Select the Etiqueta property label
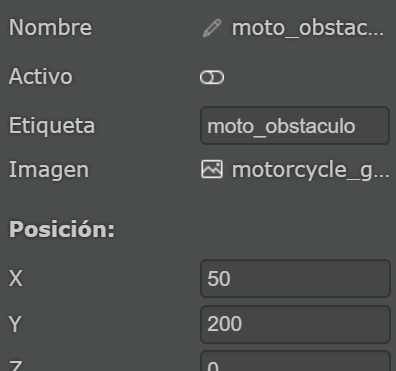This screenshot has width=396, height=371. click(x=52, y=126)
